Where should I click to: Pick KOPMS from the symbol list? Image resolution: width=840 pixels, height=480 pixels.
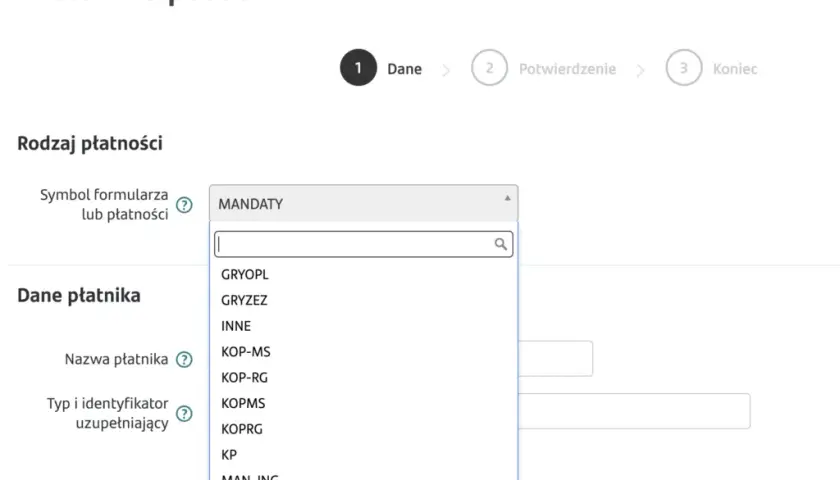[x=363, y=403]
